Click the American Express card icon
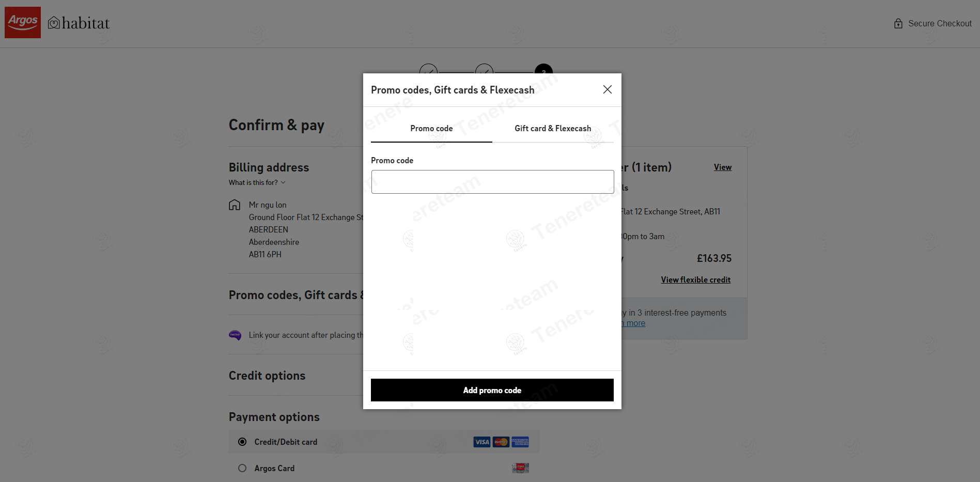The height and width of the screenshot is (482, 980). click(x=520, y=442)
